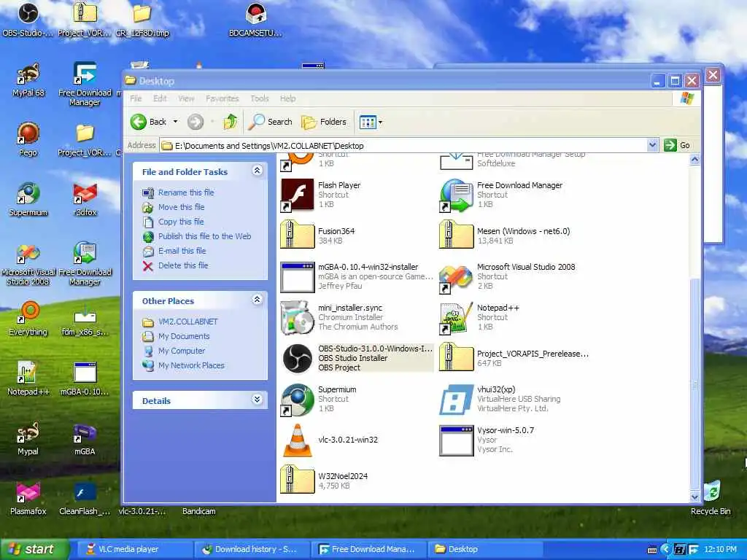The image size is (747, 560).
Task: Open BDCAMSETUP desktop icon
Action: 255,19
